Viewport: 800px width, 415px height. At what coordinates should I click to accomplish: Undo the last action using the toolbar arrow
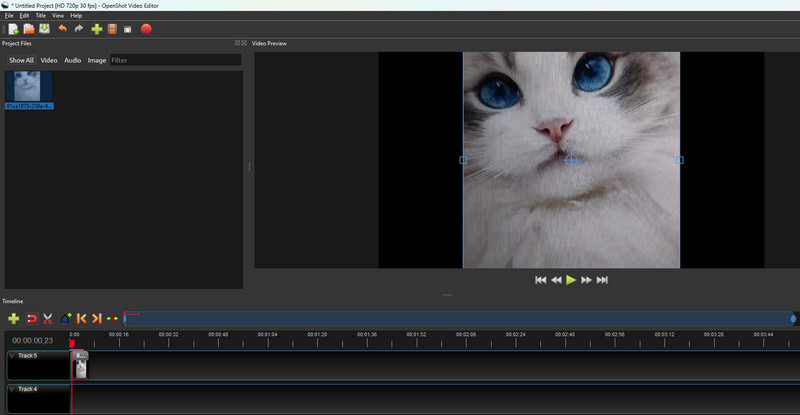[x=63, y=29]
